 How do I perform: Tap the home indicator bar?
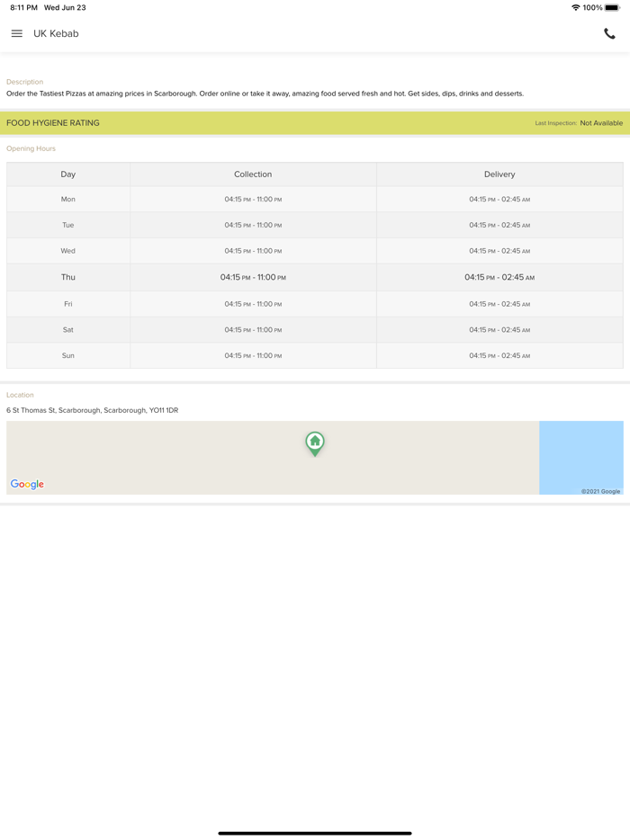click(x=315, y=833)
